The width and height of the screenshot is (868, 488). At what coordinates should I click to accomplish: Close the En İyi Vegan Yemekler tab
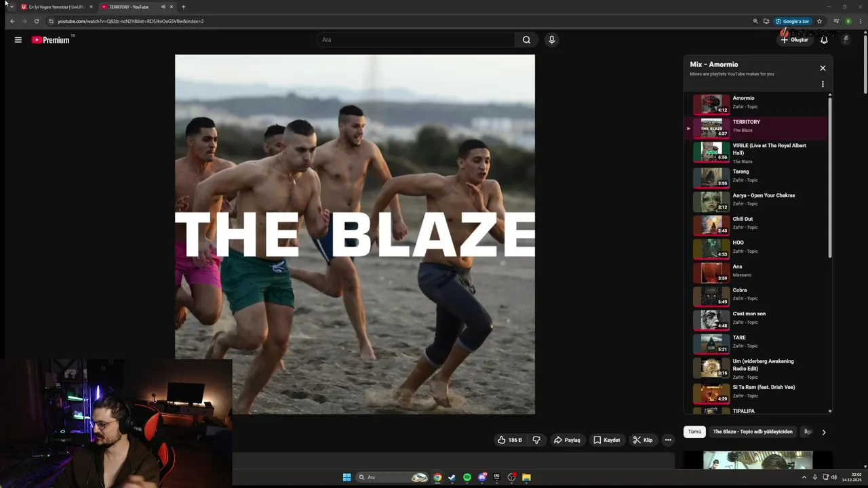[x=91, y=7]
